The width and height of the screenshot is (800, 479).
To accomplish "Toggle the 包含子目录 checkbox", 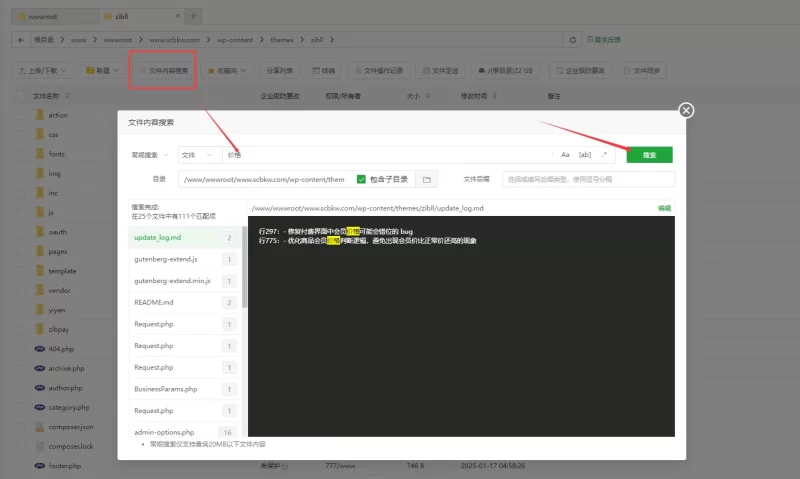I will point(361,179).
